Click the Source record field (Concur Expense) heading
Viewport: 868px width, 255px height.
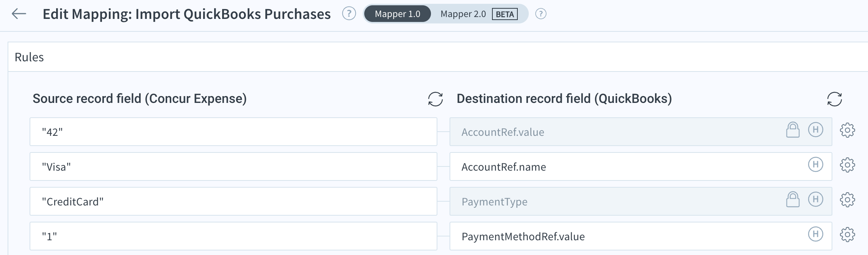tap(139, 99)
